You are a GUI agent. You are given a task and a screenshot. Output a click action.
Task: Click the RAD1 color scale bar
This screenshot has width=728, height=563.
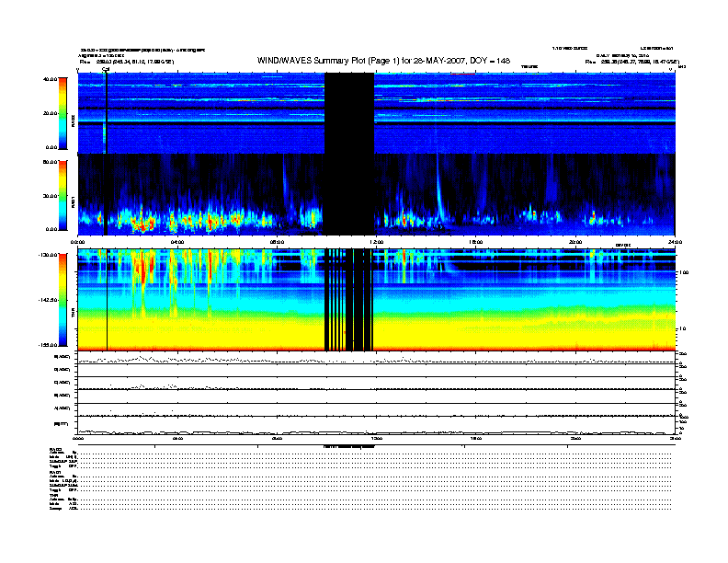coord(63,195)
